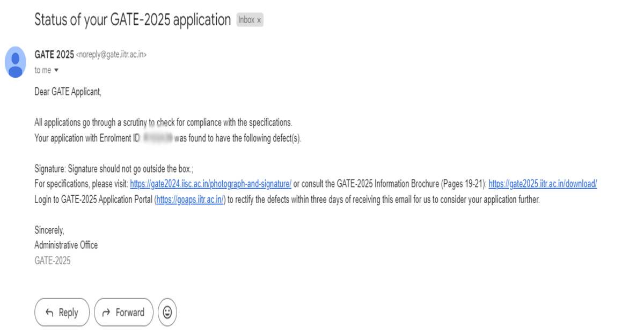Click the Forward button
Image resolution: width=644 pixels, height=335 pixels.
123,312
